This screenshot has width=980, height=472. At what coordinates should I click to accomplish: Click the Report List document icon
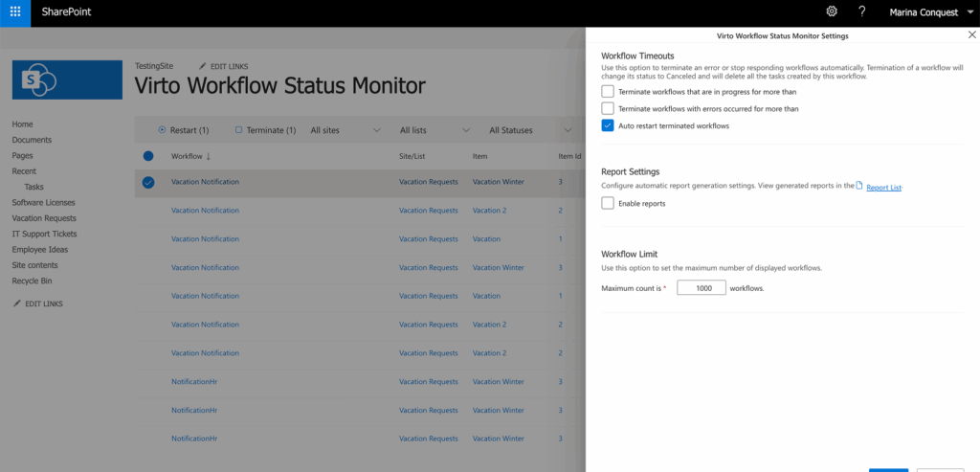point(859,185)
